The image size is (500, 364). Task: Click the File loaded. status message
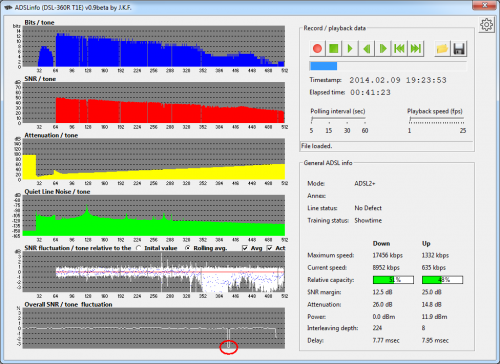(317, 146)
